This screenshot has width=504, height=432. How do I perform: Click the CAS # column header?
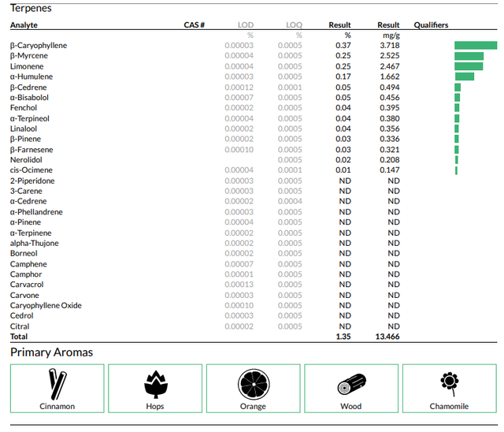point(195,25)
